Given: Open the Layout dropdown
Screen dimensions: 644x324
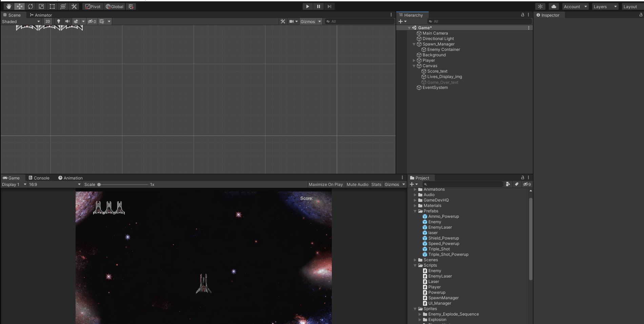Looking at the screenshot, I should point(632,6).
